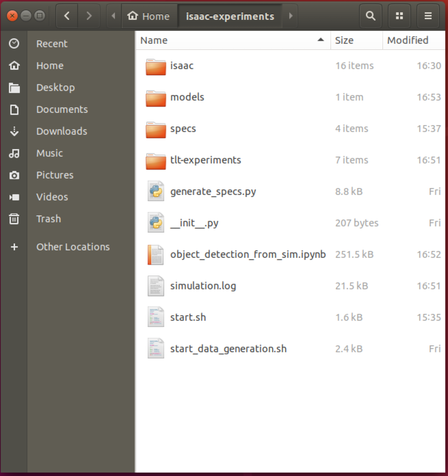Click the Trash bin sidebar icon
The width and height of the screenshot is (448, 476).
(14, 219)
